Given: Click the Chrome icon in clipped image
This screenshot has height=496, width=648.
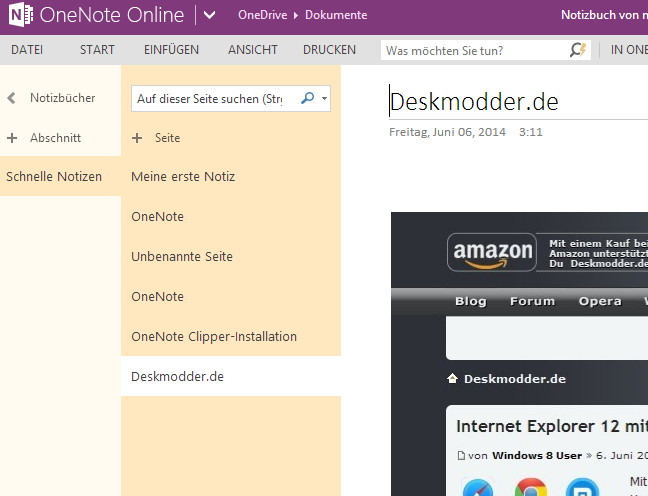Looking at the screenshot, I should pos(531,488).
